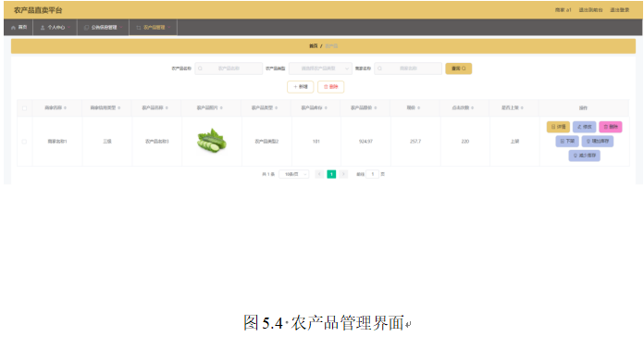Tick the checkbox for 商家名称1 row
The width and height of the screenshot is (644, 349).
click(24, 142)
